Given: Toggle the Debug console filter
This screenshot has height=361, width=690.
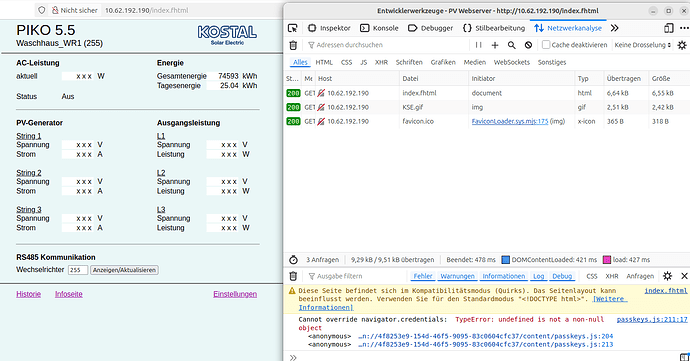Looking at the screenshot, I should coord(562,276).
